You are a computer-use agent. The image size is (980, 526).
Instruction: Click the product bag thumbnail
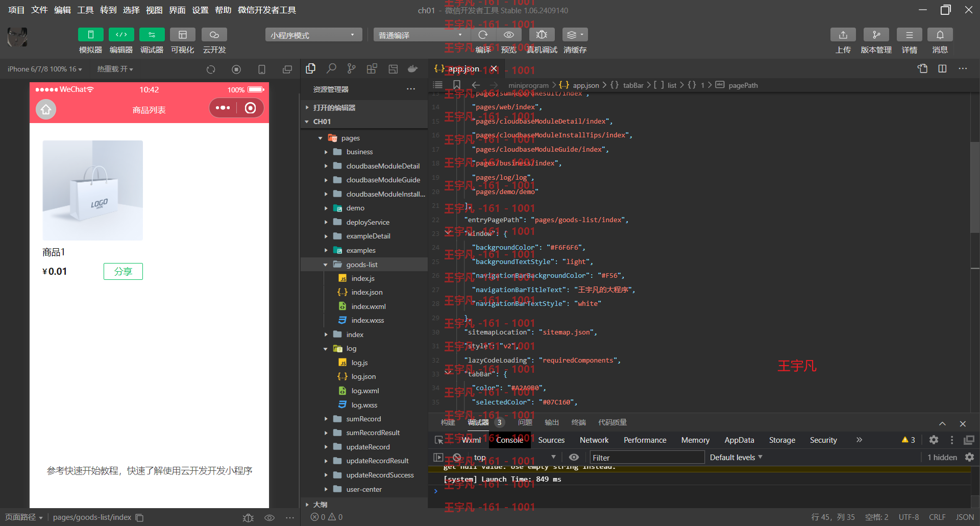coord(93,190)
